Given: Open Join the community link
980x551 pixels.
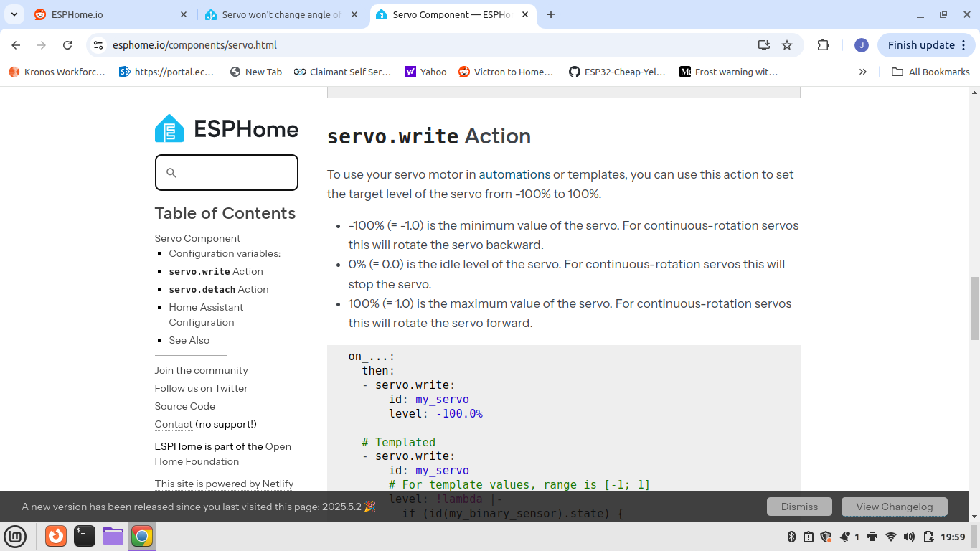Looking at the screenshot, I should pos(202,370).
